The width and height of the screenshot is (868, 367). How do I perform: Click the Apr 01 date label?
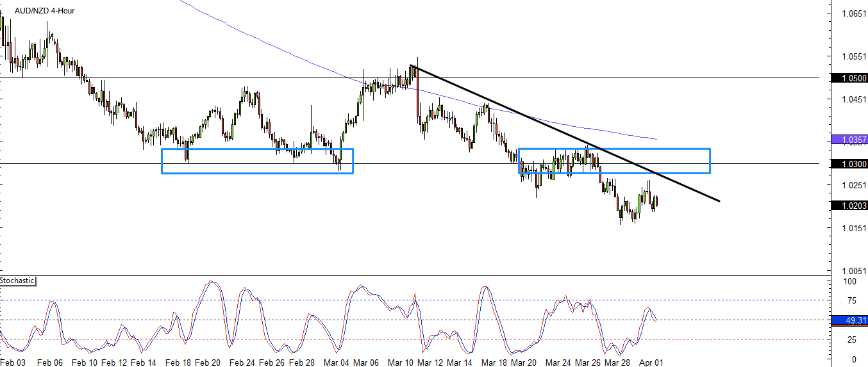(651, 363)
